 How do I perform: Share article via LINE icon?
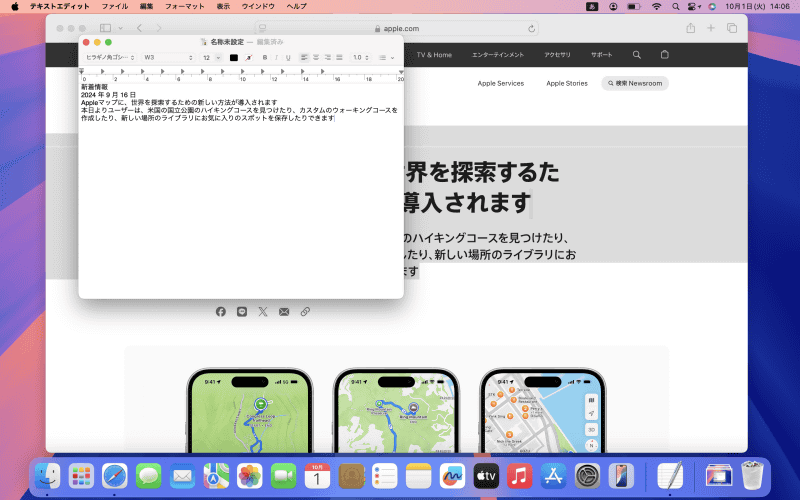pyautogui.click(x=242, y=312)
